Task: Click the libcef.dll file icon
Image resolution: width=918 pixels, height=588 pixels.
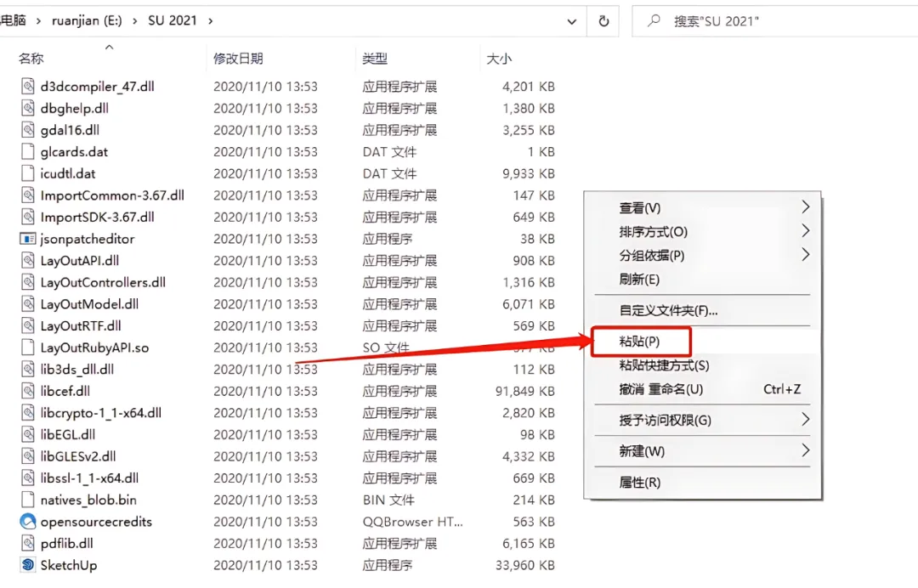Action: click(x=27, y=391)
